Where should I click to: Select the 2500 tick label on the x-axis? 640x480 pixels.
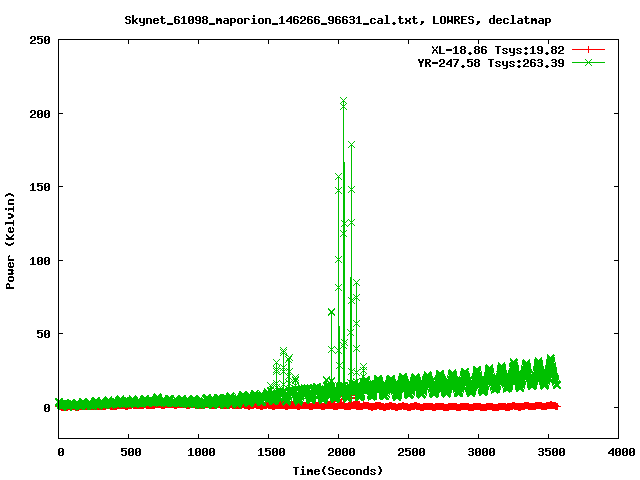[x=409, y=452]
